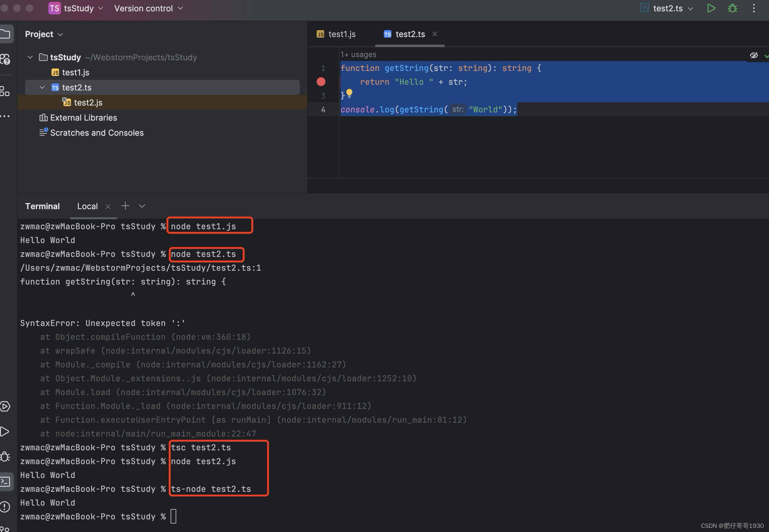Close the test2.ts editor tab
Image resolution: width=769 pixels, height=532 pixels.
click(x=435, y=34)
